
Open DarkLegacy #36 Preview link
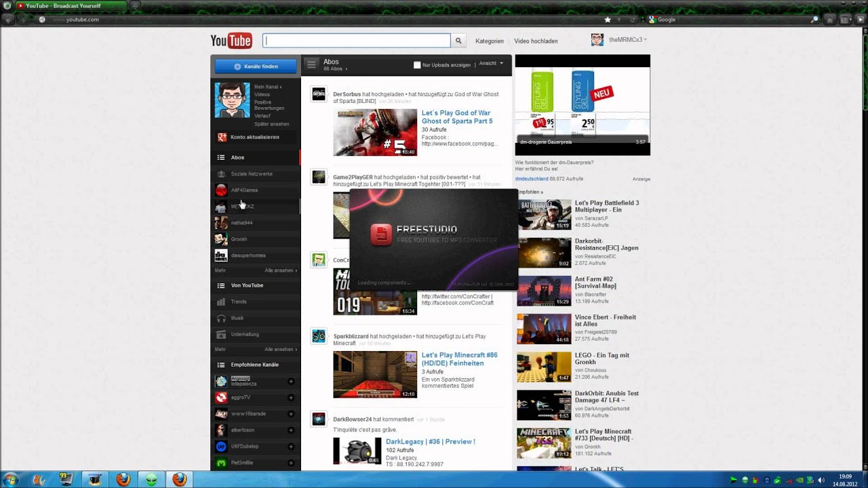point(431,441)
